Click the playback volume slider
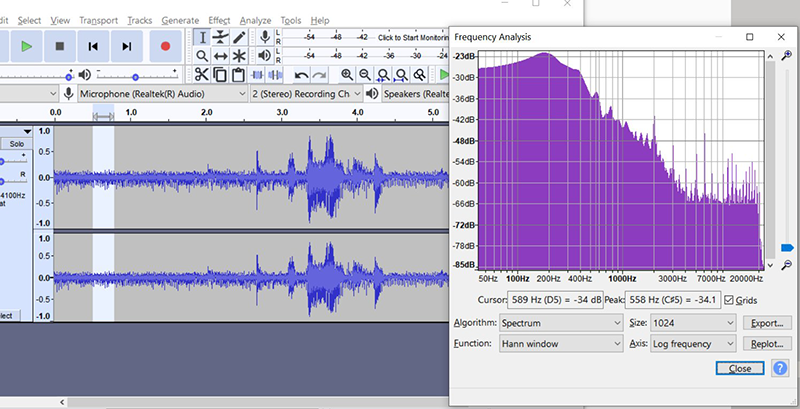Image resolution: width=800 pixels, height=409 pixels. (x=135, y=75)
